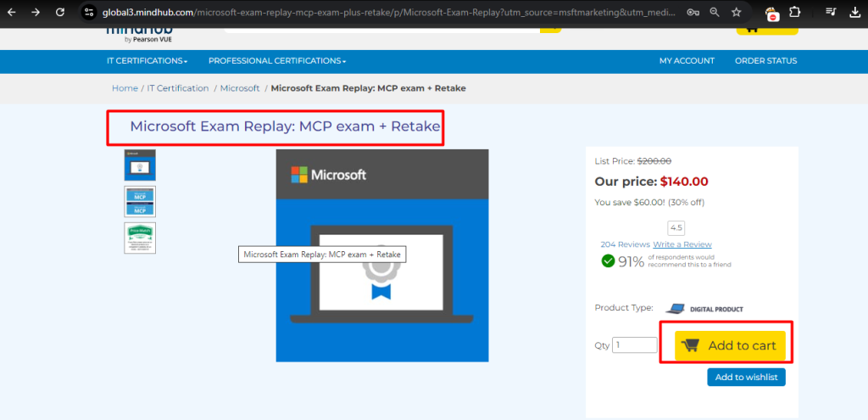Click the browser back arrow
868x420 pixels.
click(13, 13)
